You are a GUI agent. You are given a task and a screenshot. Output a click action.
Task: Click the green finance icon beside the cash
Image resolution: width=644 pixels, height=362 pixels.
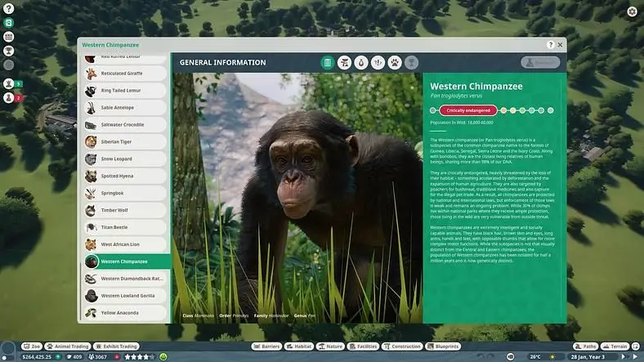pos(58,356)
